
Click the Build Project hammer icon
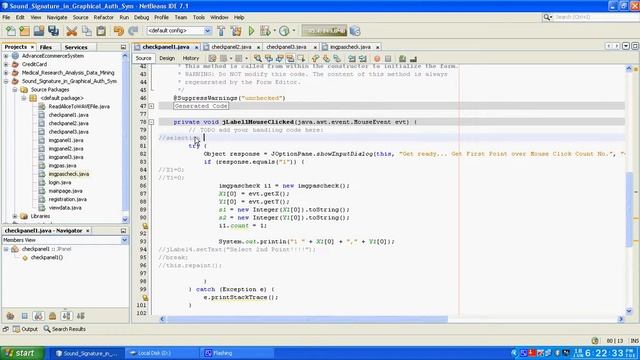point(221,31)
